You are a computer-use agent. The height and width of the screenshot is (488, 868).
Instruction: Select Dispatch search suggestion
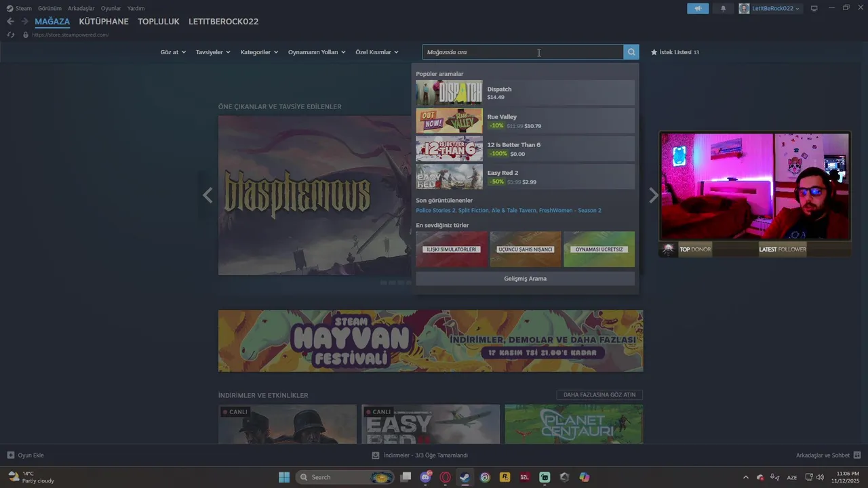coord(525,93)
